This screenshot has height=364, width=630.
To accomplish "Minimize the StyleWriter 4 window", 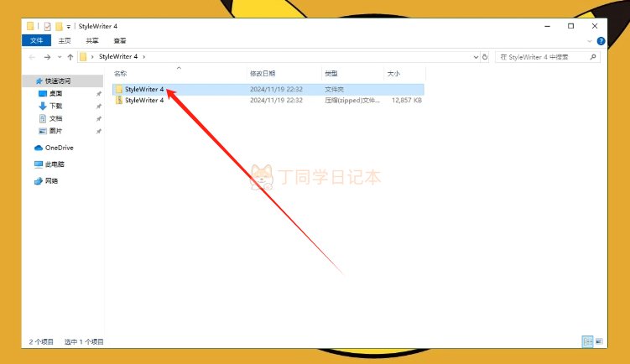I will tap(547, 26).
